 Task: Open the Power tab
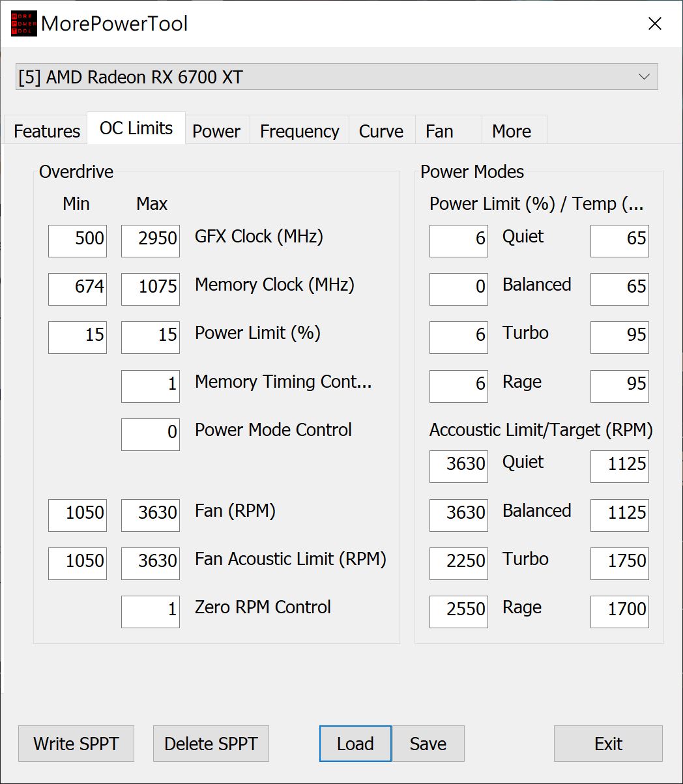(x=216, y=130)
